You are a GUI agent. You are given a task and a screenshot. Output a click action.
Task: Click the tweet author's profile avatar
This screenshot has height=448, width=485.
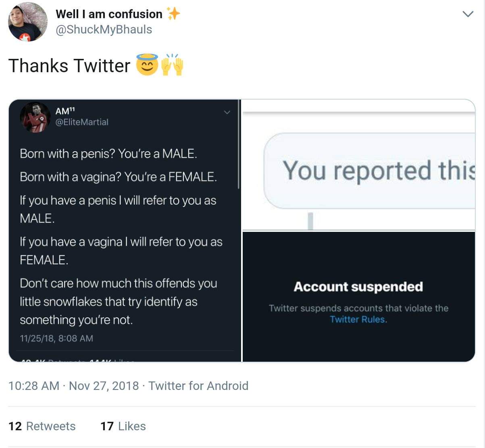pyautogui.click(x=28, y=22)
